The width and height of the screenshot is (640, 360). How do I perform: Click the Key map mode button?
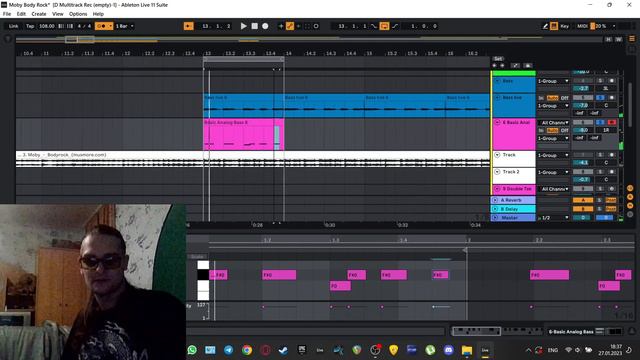[564, 26]
